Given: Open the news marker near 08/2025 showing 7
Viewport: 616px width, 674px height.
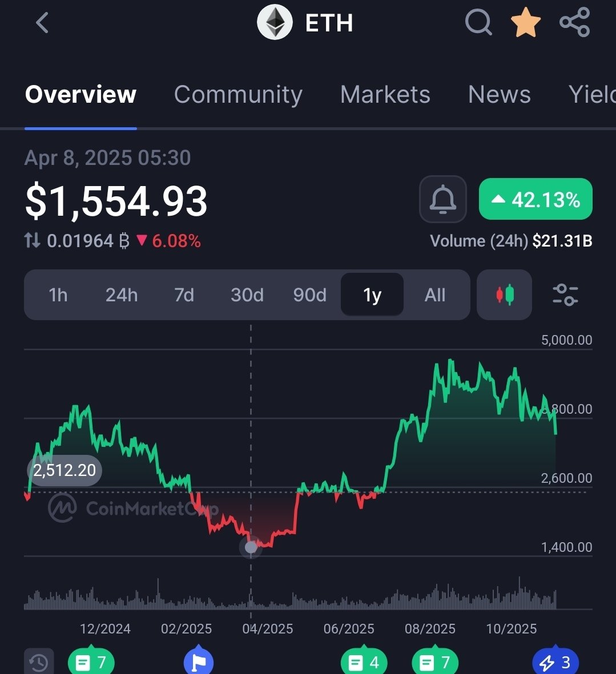Looking at the screenshot, I should tap(435, 661).
